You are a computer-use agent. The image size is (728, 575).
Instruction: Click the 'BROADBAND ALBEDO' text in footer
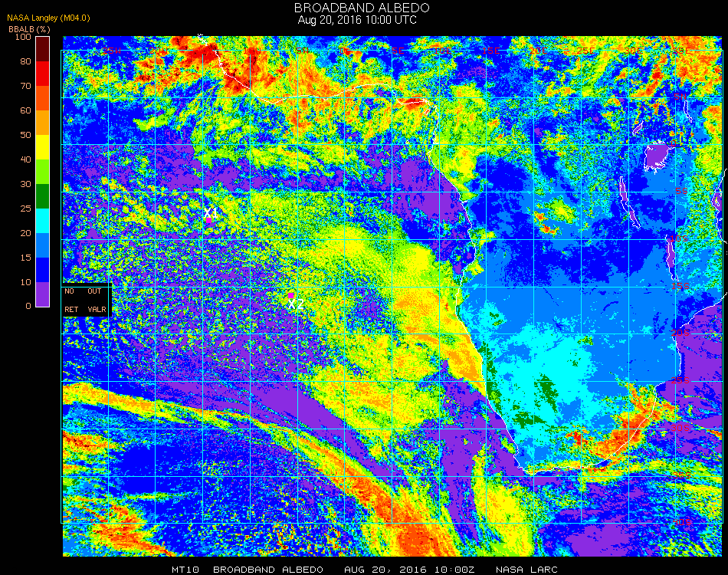268,570
